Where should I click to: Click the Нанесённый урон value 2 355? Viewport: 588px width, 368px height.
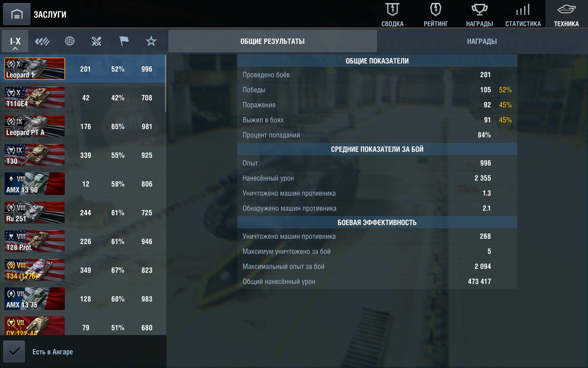pyautogui.click(x=483, y=178)
